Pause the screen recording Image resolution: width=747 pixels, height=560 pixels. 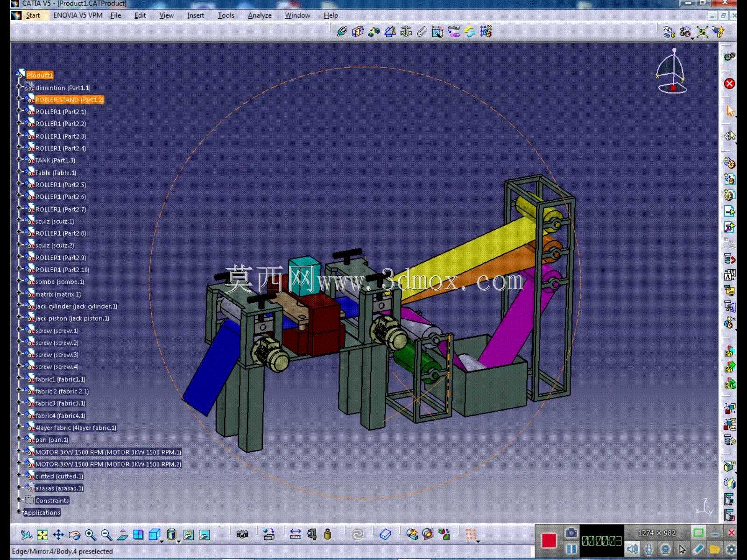[571, 549]
